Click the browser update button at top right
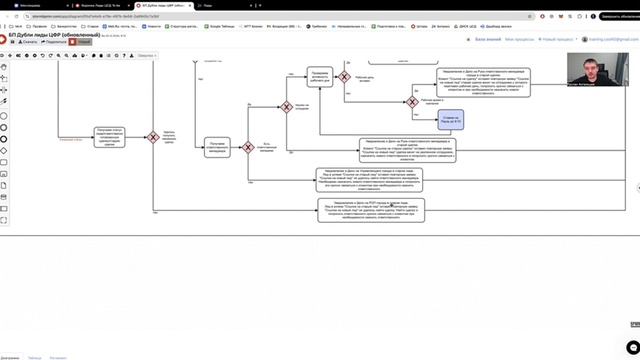640x360 pixels. pyautogui.click(x=620, y=16)
